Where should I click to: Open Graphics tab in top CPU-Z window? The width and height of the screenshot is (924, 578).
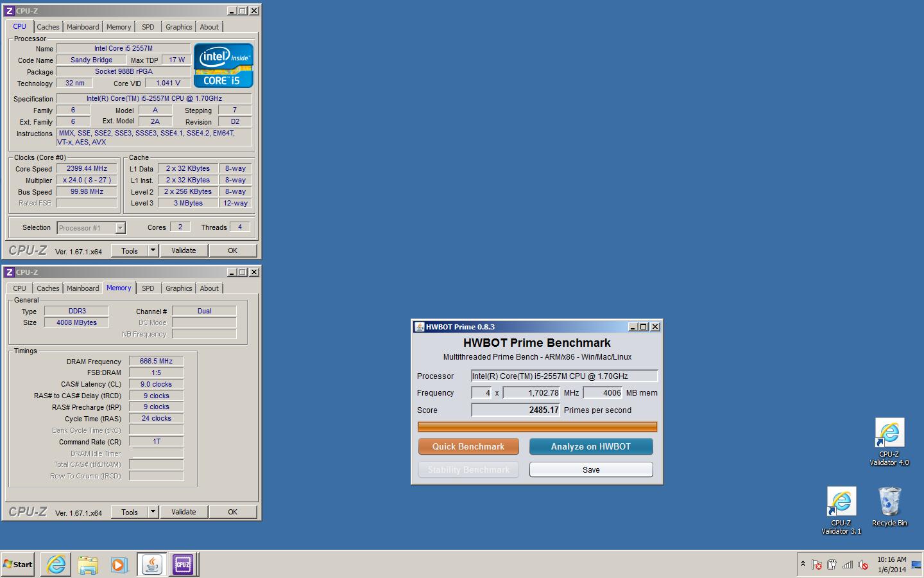[178, 27]
